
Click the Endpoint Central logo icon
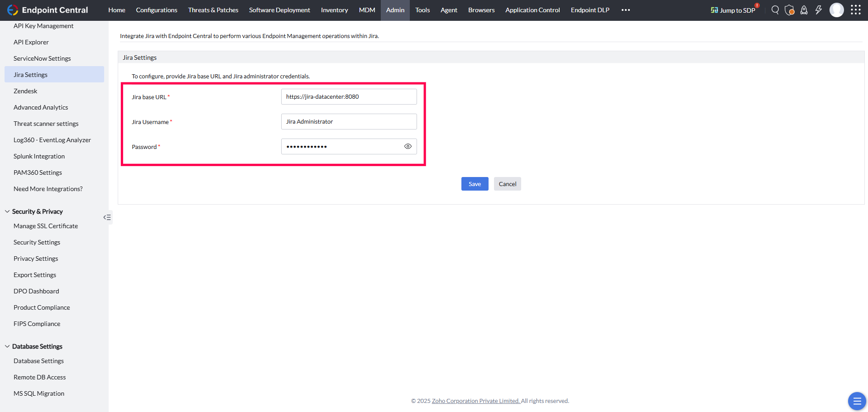[x=13, y=10]
